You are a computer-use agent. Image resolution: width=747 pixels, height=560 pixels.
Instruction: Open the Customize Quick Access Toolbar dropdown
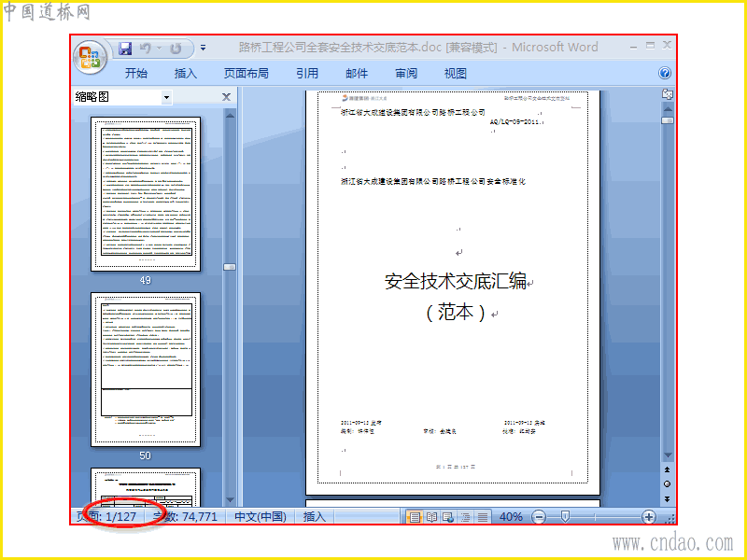click(203, 49)
